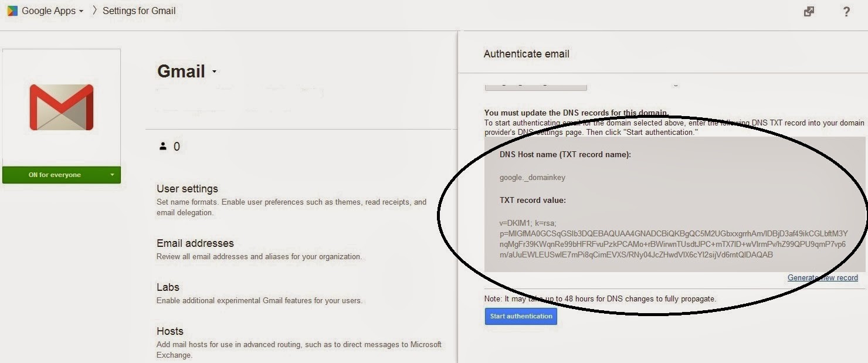Screen dimensions: 868x363
Task: Click the Gmail envelope logo thumbnail
Action: click(62, 107)
